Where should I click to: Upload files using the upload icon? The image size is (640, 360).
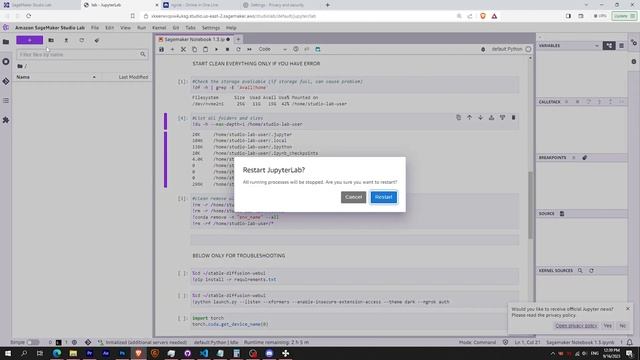(x=66, y=40)
